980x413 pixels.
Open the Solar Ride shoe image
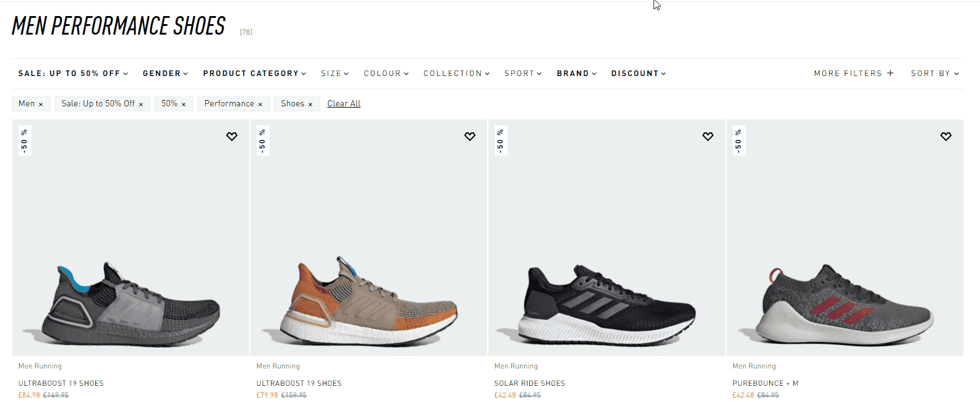[607, 238]
